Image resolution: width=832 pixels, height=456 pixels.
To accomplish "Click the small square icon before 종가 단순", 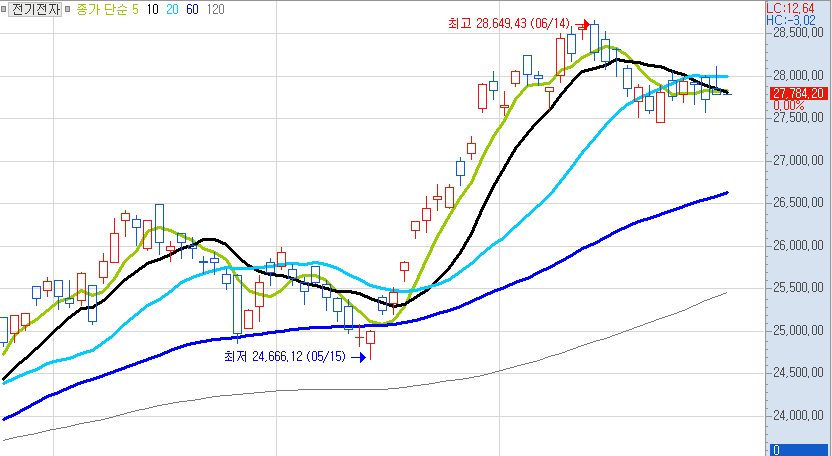I will [x=67, y=9].
